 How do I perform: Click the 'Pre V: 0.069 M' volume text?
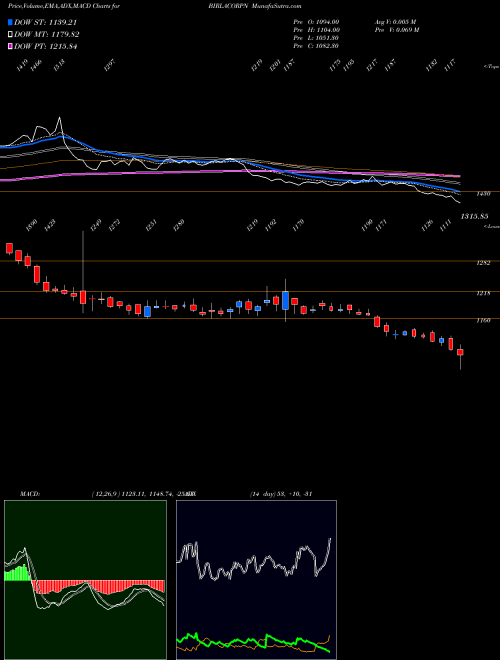click(396, 30)
